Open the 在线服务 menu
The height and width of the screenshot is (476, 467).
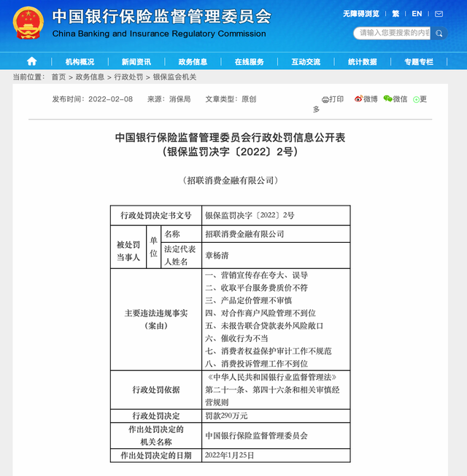(249, 62)
